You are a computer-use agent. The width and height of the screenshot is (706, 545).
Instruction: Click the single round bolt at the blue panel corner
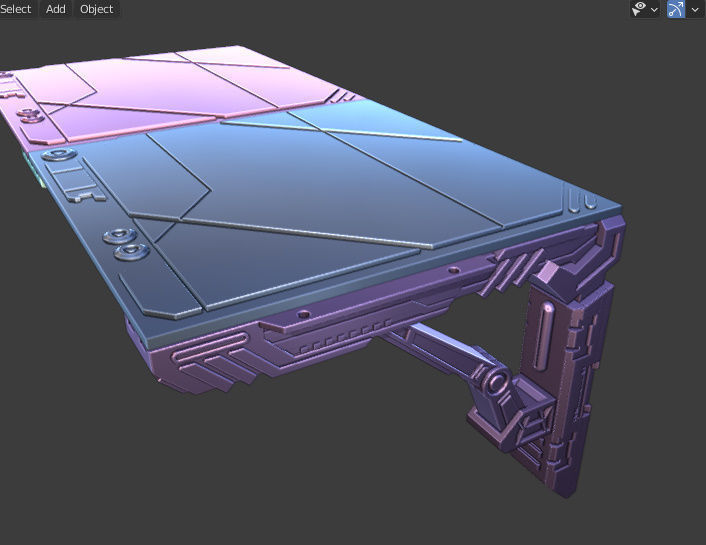(x=59, y=155)
